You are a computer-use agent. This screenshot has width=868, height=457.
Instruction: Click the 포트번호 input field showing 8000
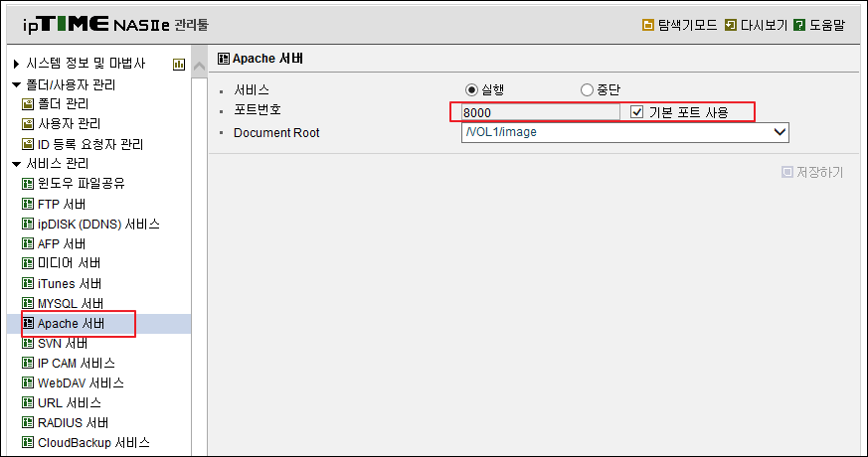(x=540, y=112)
